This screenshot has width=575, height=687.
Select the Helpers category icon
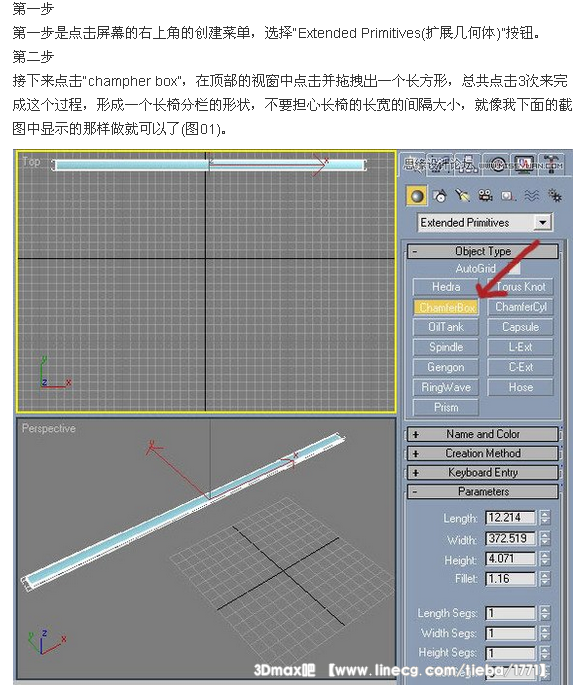click(x=508, y=196)
